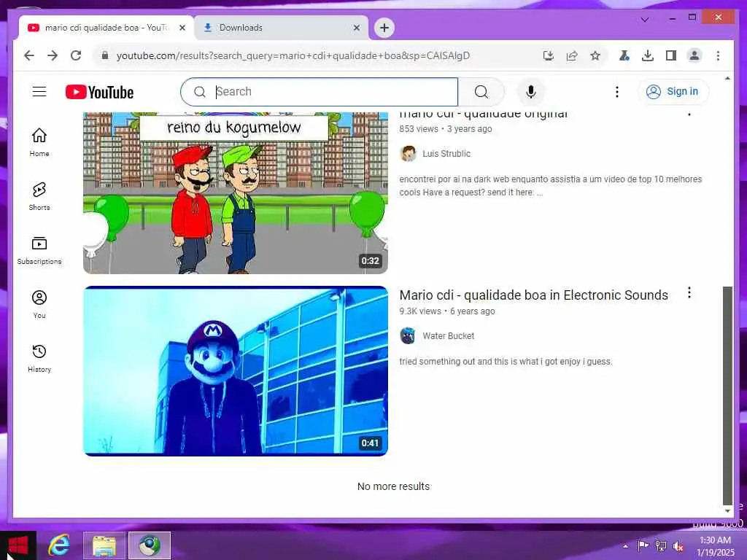747x560 pixels.
Task: Click the search magnifier button
Action: pyautogui.click(x=481, y=92)
